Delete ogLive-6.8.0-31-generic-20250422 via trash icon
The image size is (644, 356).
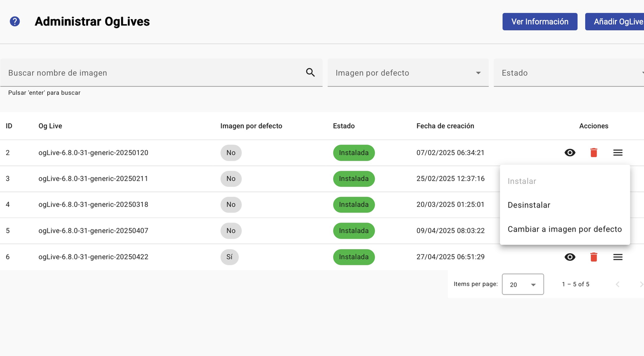[x=594, y=257]
